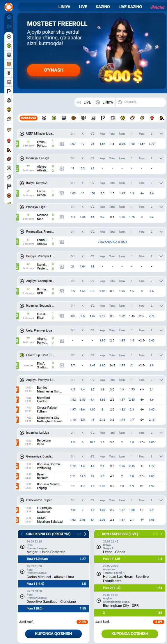This screenshot has height=644, width=167.
Task: Expand the Laver Cup Hard section chevron
Action: click(161, 355)
